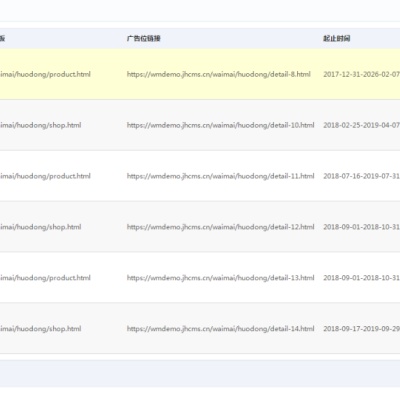
Task: Select the 2018-07-16-2019-07-31 date range cell
Action: pyautogui.click(x=361, y=176)
